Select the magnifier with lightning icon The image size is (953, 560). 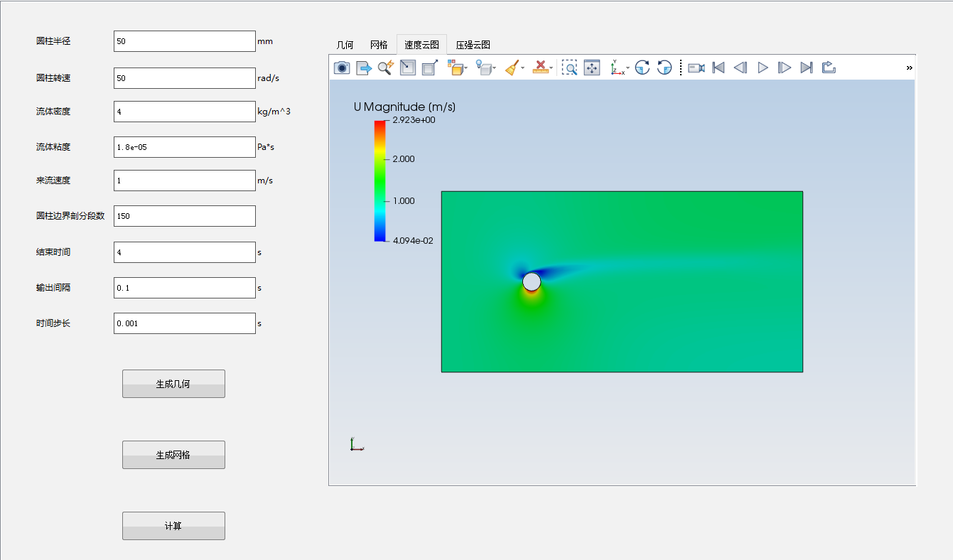pos(386,68)
